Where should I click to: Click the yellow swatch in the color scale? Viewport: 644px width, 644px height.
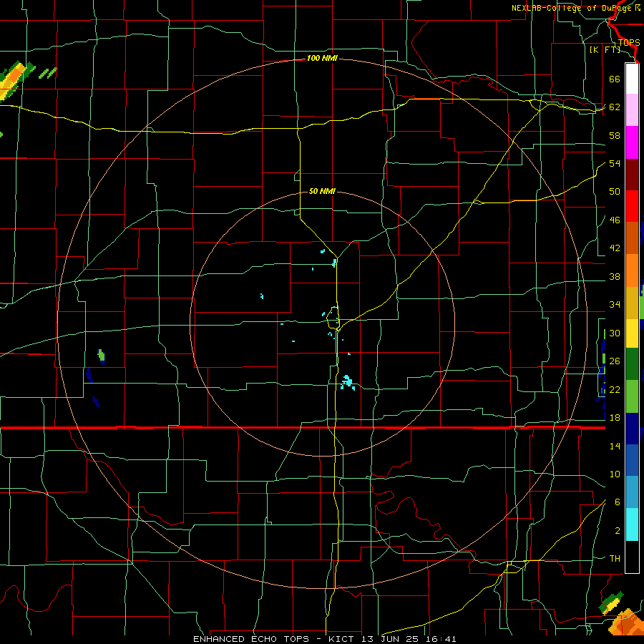pyautogui.click(x=632, y=333)
